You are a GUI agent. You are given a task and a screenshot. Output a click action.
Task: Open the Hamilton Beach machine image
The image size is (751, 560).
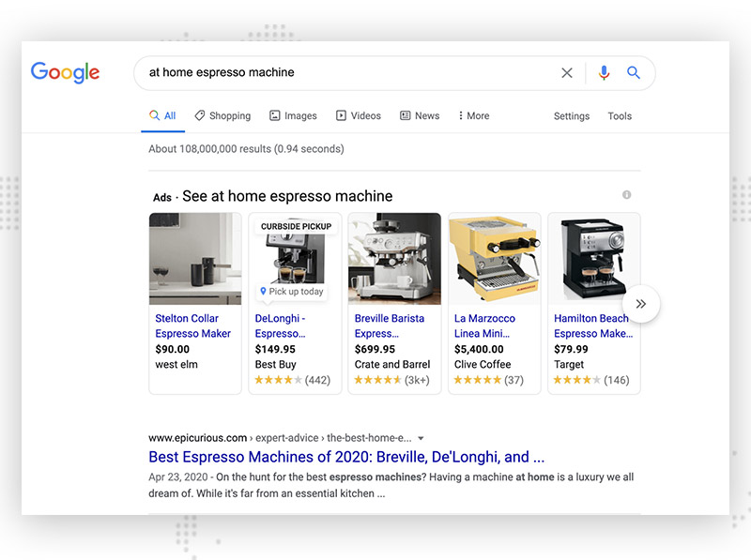(594, 259)
